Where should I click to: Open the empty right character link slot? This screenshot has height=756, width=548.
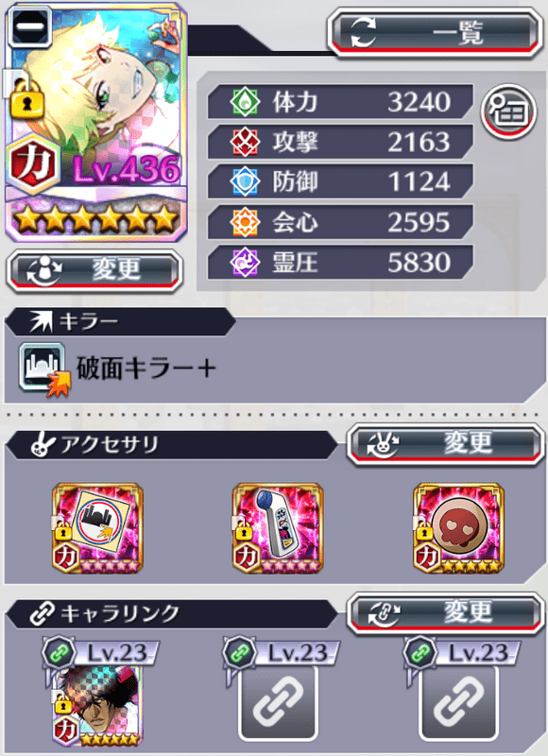(458, 702)
